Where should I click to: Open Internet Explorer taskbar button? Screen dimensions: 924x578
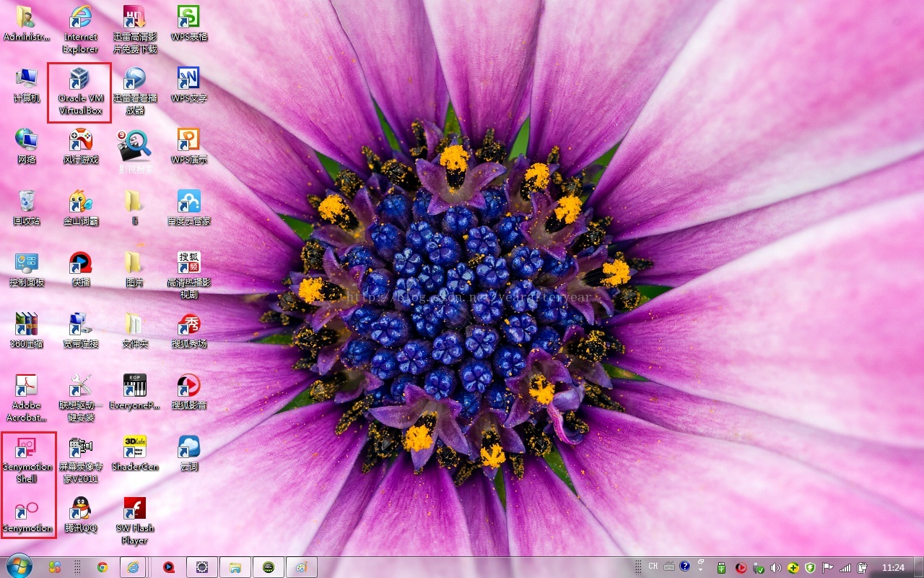pos(133,567)
